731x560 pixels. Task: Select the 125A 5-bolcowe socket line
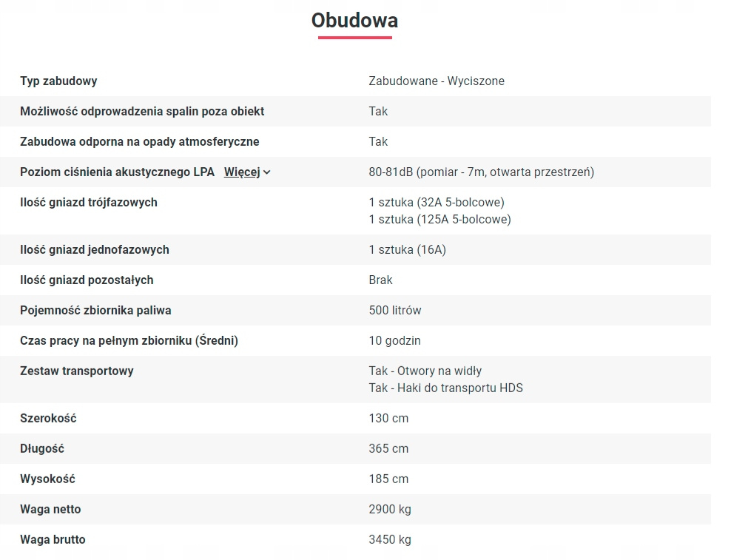point(439,219)
